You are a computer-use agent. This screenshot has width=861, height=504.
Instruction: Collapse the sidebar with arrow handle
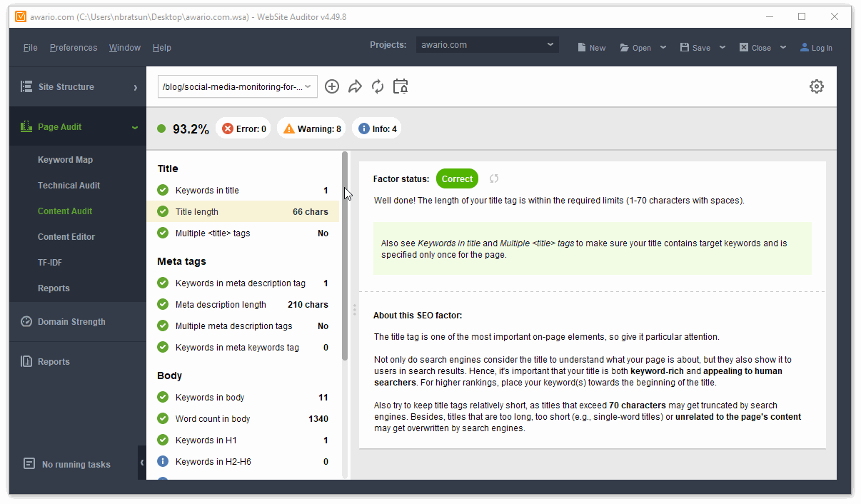click(142, 463)
